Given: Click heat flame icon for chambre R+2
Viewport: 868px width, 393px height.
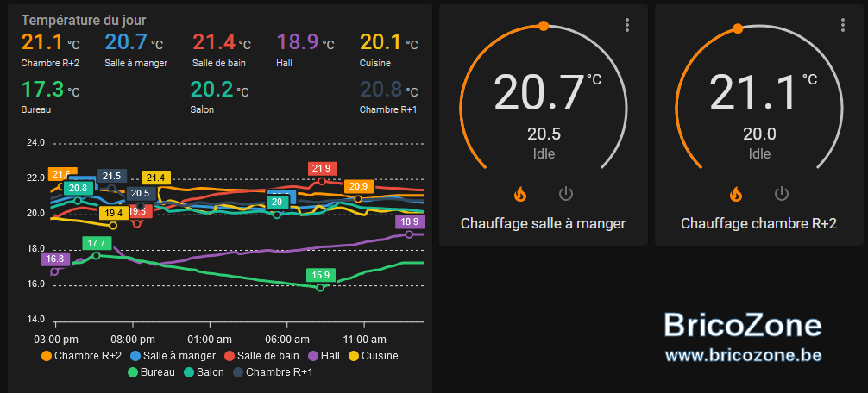Looking at the screenshot, I should coord(735,194).
